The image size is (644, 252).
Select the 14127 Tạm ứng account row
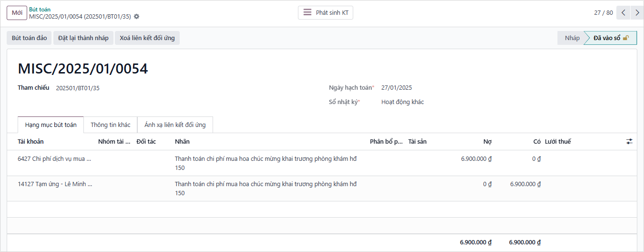[x=55, y=184]
